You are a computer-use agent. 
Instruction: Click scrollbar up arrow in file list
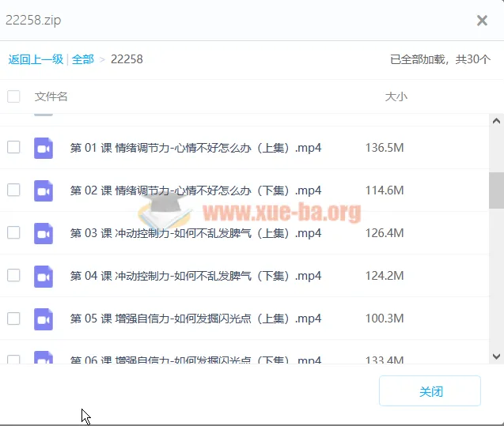pos(496,122)
